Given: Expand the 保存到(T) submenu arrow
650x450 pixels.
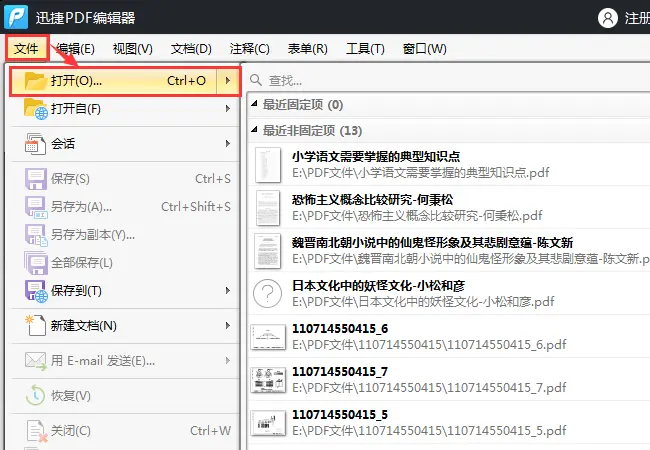Looking at the screenshot, I should [x=228, y=291].
